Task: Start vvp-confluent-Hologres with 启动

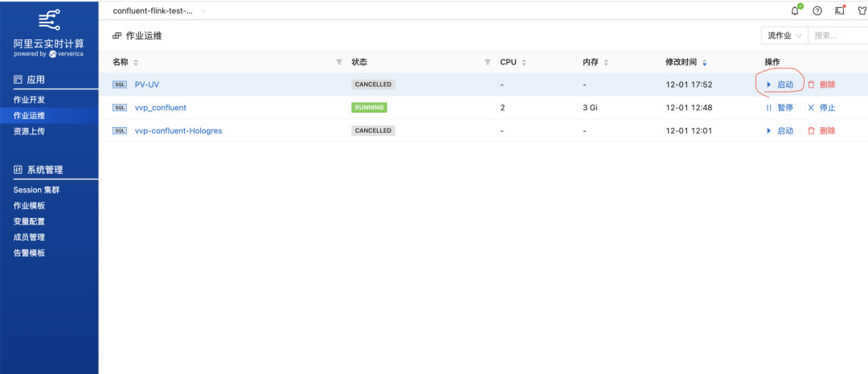Action: click(x=780, y=131)
